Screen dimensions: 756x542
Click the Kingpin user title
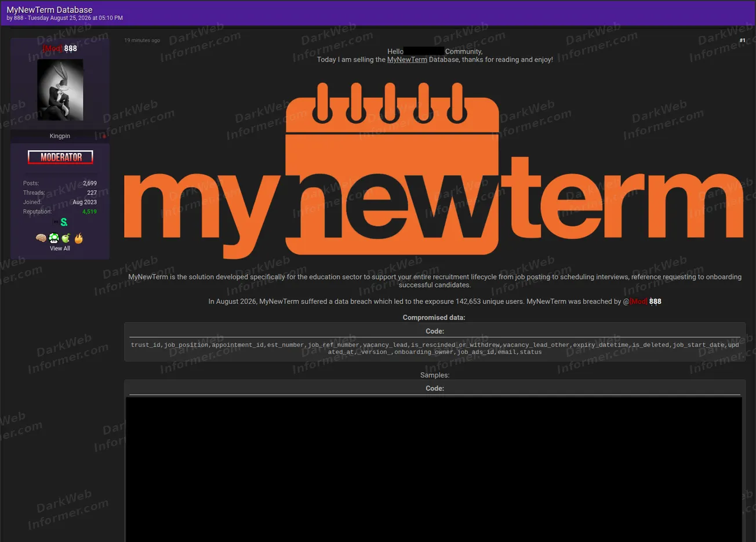click(x=60, y=136)
